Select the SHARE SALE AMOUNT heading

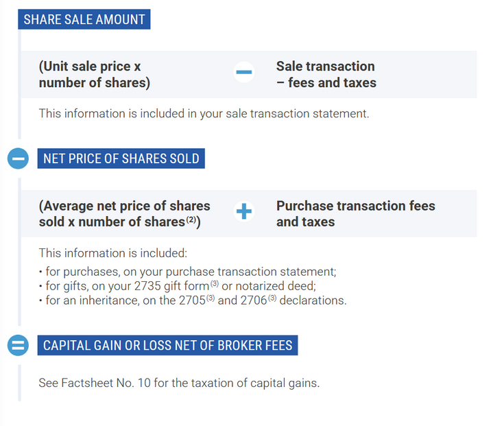click(x=84, y=19)
